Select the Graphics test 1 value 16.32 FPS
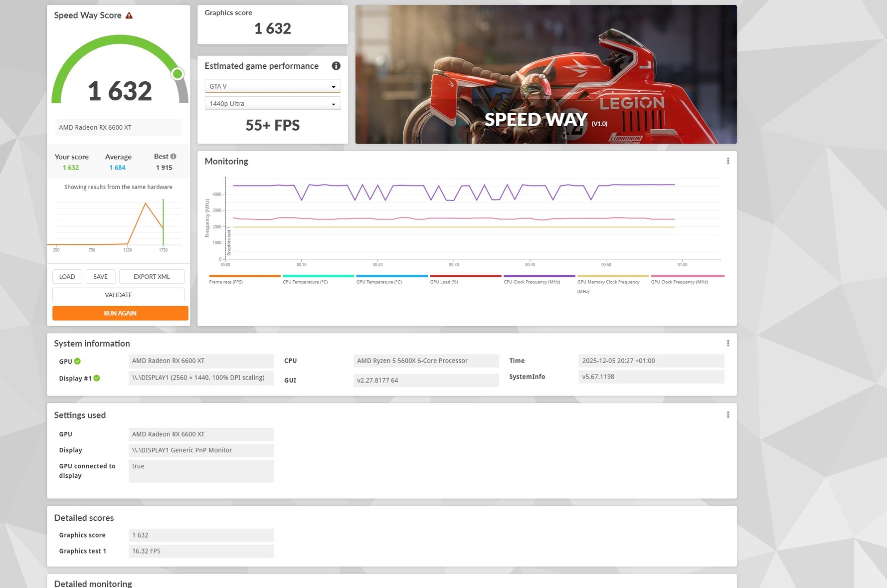 [x=201, y=551]
